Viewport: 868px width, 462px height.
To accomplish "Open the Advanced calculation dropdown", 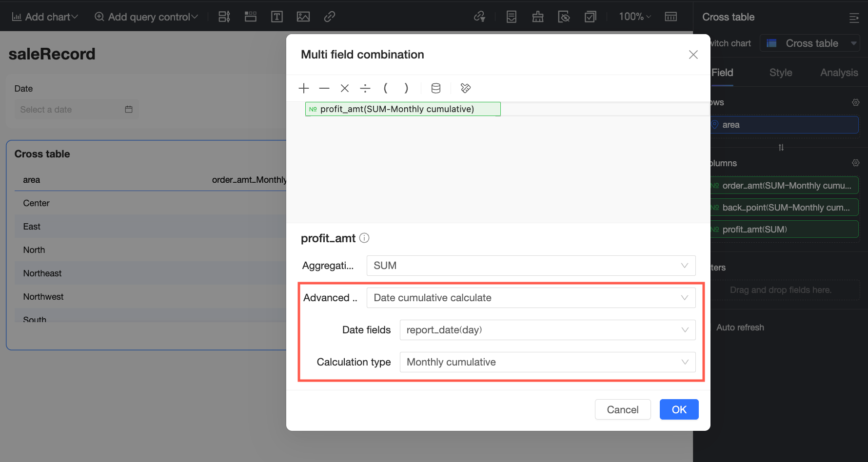I will click(x=531, y=298).
